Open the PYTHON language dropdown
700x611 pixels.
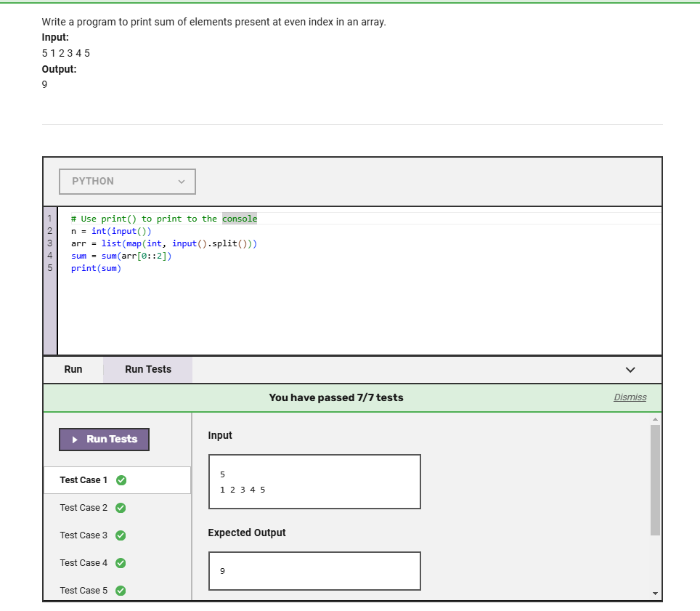point(127,182)
